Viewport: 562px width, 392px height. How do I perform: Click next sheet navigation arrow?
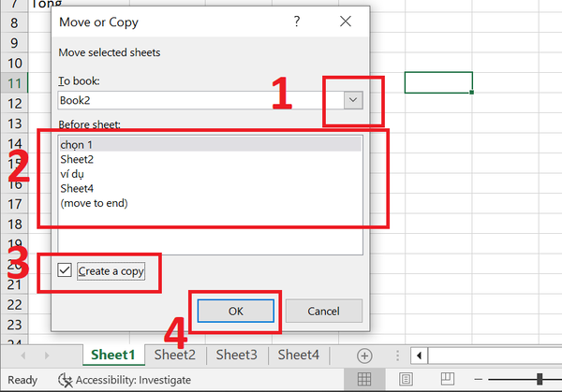click(47, 356)
